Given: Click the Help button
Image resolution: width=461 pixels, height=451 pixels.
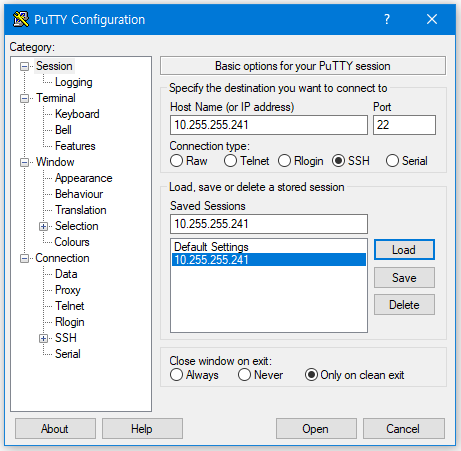Looking at the screenshot, I should pos(142,429).
